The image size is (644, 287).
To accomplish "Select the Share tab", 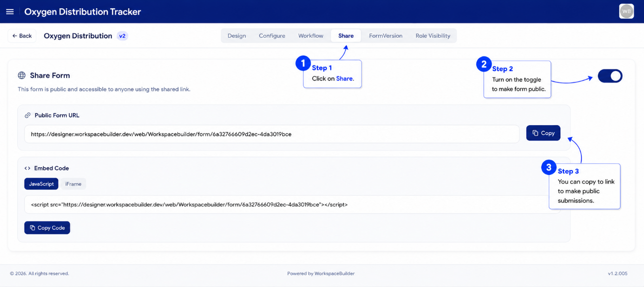I will coord(346,36).
